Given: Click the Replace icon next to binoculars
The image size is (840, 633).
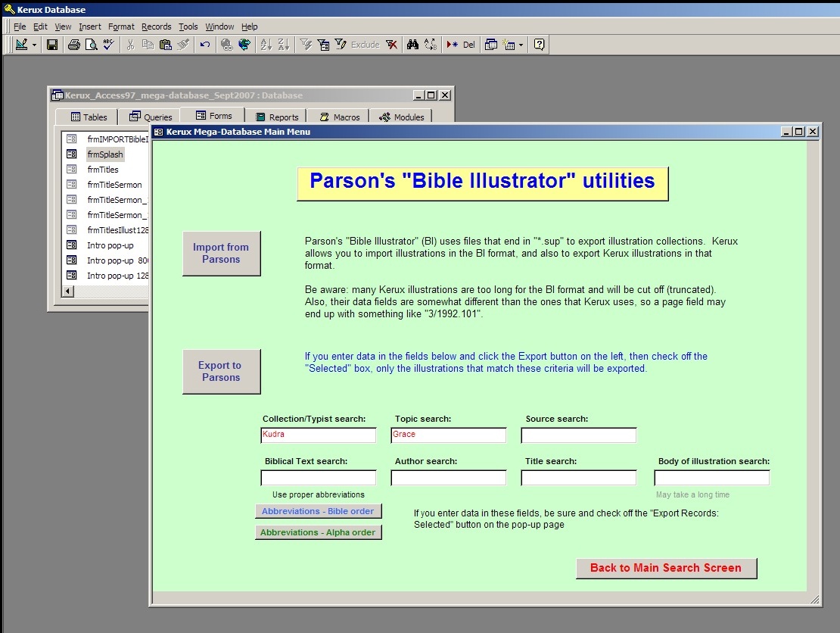Looking at the screenshot, I should tap(430, 45).
